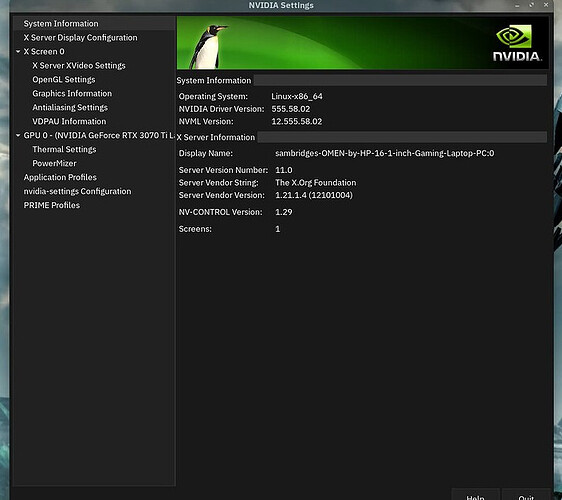Image resolution: width=562 pixels, height=500 pixels.
Task: Collapse the X Screen 0 tree arrow
Action: 18,52
